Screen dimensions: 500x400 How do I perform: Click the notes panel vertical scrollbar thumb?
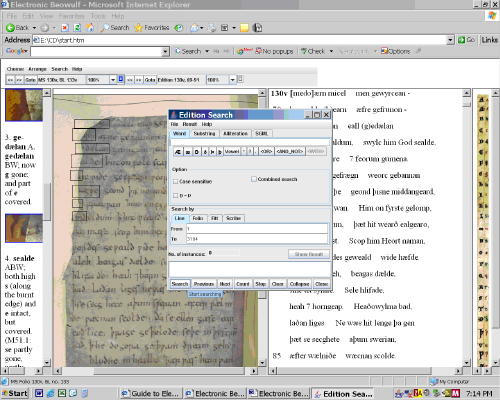tap(47, 202)
